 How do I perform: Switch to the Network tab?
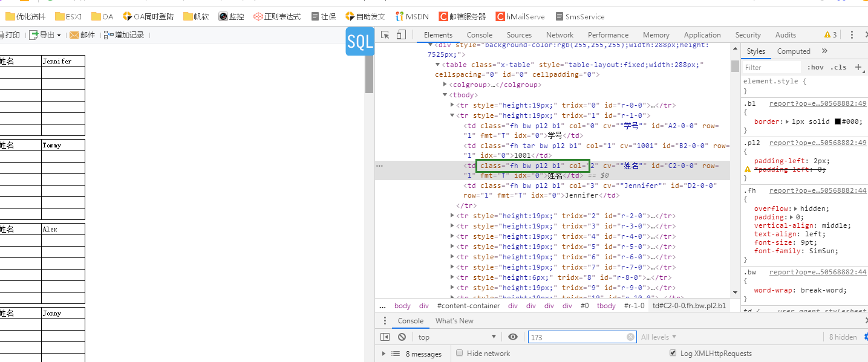point(560,35)
